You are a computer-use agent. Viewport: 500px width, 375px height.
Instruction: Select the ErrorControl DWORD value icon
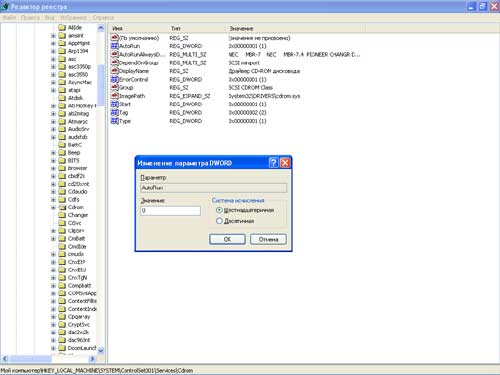[115, 79]
